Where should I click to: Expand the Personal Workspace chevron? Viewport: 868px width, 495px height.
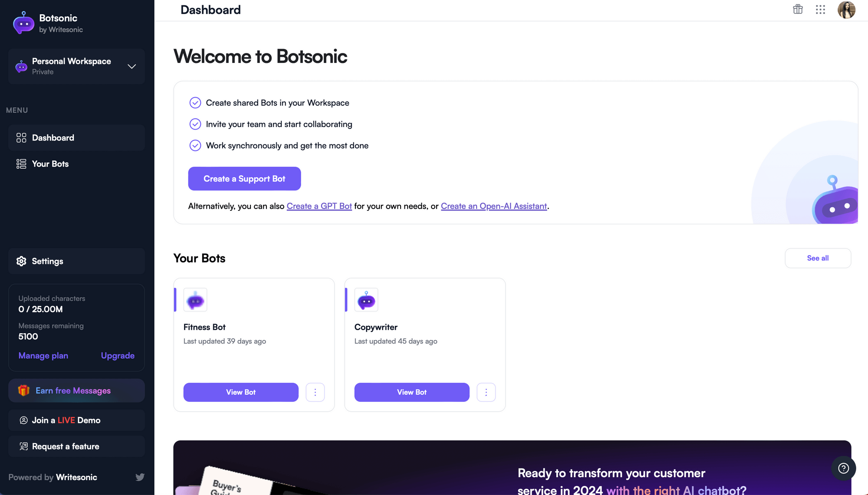tap(132, 66)
